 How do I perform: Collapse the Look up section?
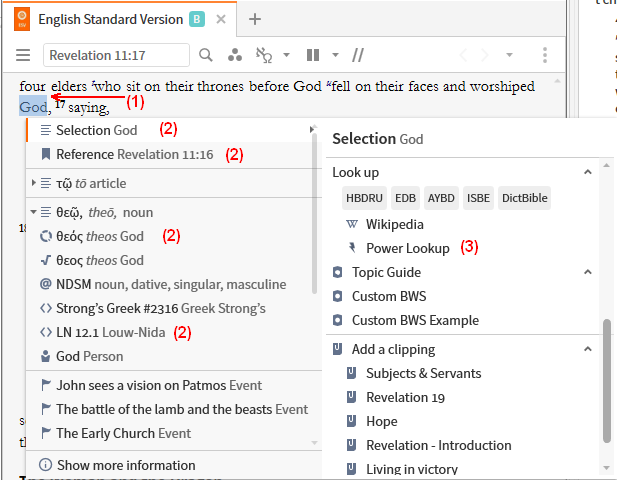tap(587, 172)
